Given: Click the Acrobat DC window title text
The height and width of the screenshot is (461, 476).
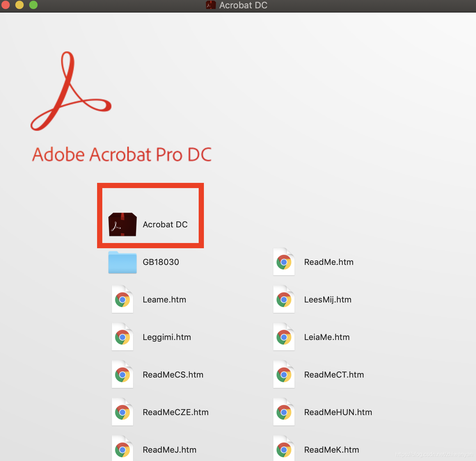Looking at the screenshot, I should [243, 5].
